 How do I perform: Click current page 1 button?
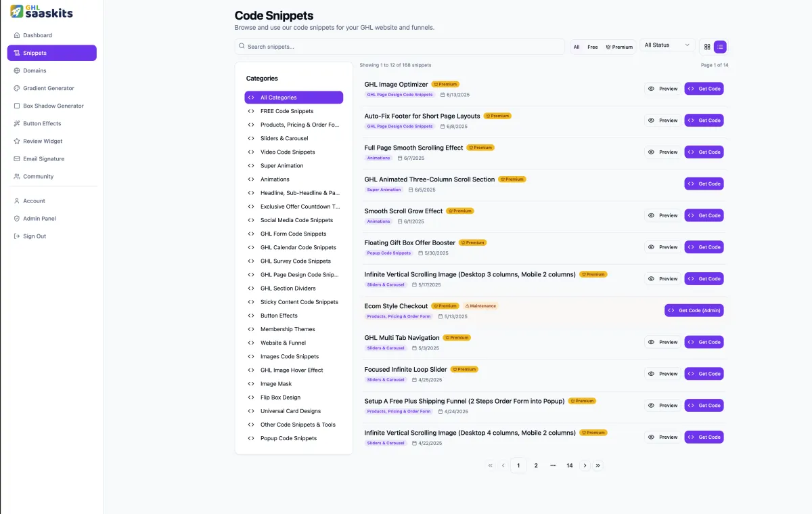(x=518, y=465)
